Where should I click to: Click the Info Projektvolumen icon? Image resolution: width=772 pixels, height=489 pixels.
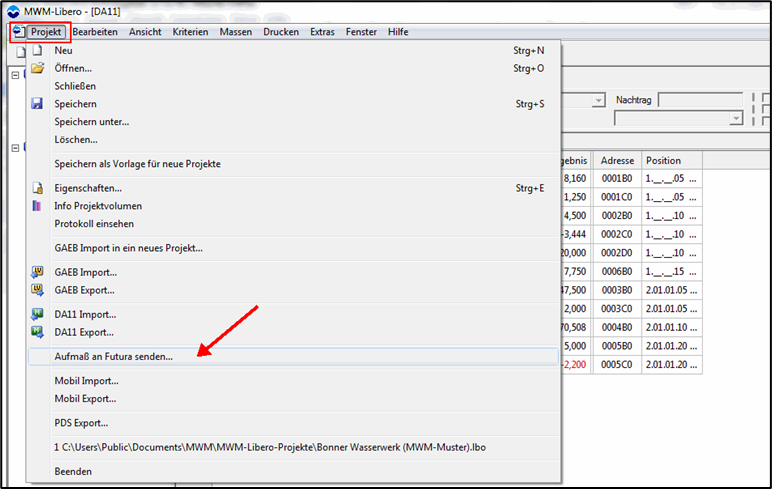coord(37,206)
